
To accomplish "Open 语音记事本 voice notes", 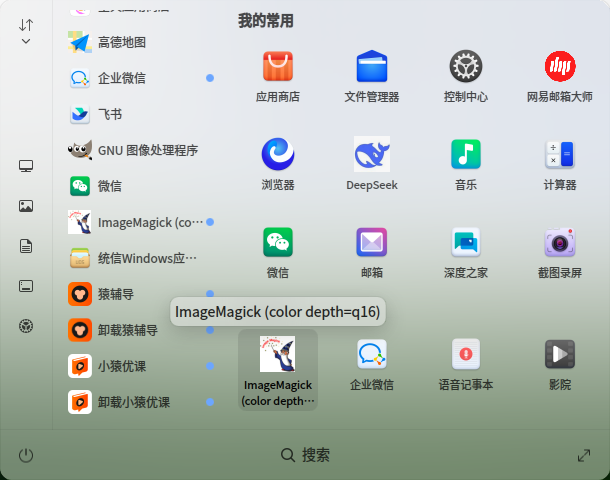I will click(x=466, y=354).
